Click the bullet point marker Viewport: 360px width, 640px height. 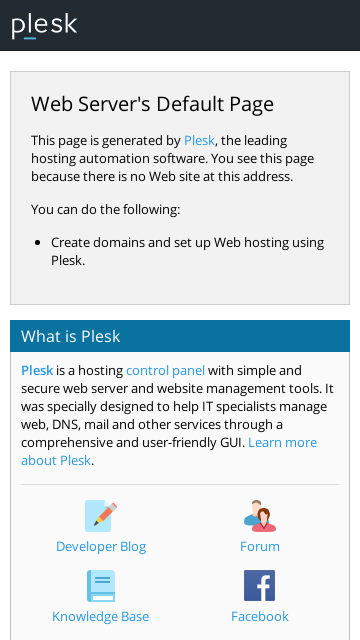[x=38, y=243]
